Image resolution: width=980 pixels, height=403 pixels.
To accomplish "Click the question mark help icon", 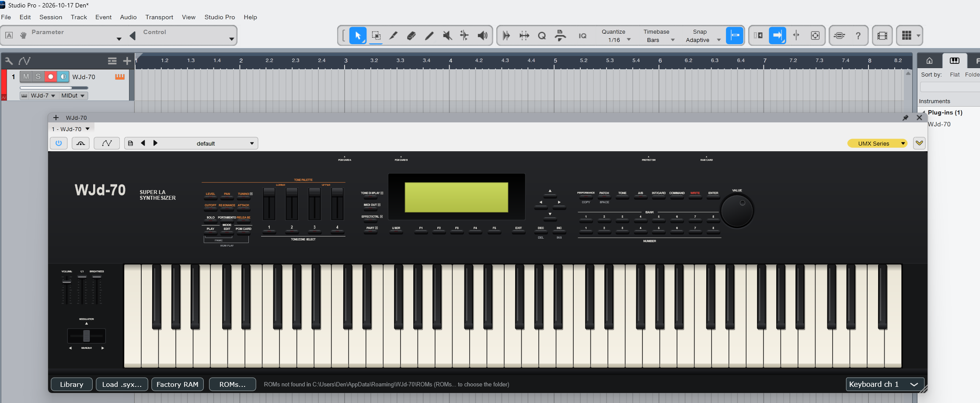I will click(858, 36).
